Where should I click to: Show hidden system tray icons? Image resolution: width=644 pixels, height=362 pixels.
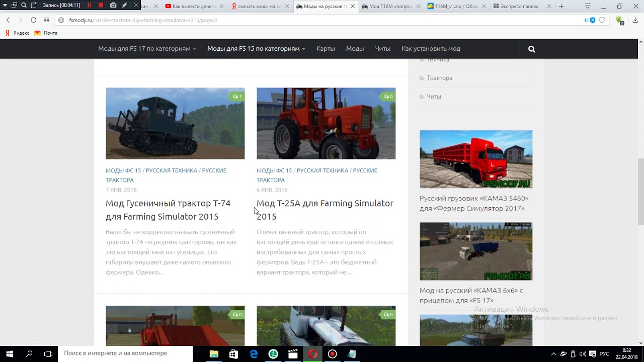pyautogui.click(x=554, y=354)
